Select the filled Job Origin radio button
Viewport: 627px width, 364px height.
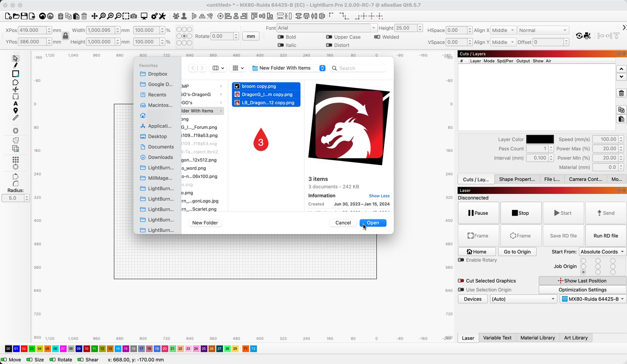[584, 272]
